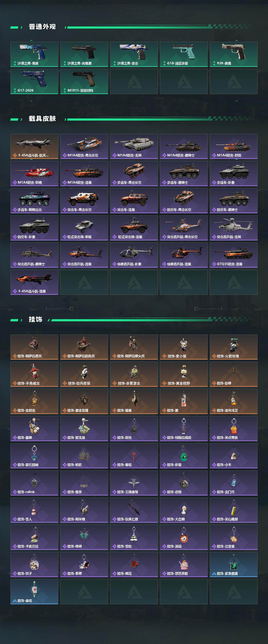Choose 突击直升机-无瑕 helicopter skin
The height and width of the screenshot is (644, 268).
pyautogui.click(x=233, y=228)
